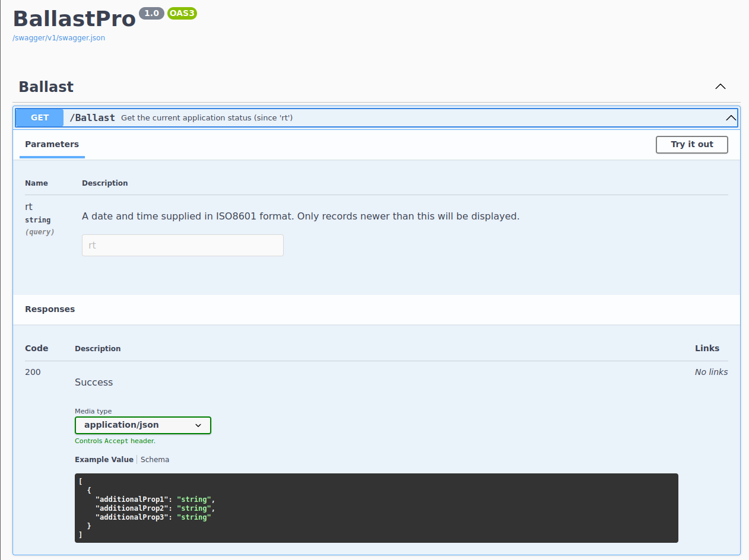Click the Ballast tag heading
The height and width of the screenshot is (560, 749).
point(46,87)
